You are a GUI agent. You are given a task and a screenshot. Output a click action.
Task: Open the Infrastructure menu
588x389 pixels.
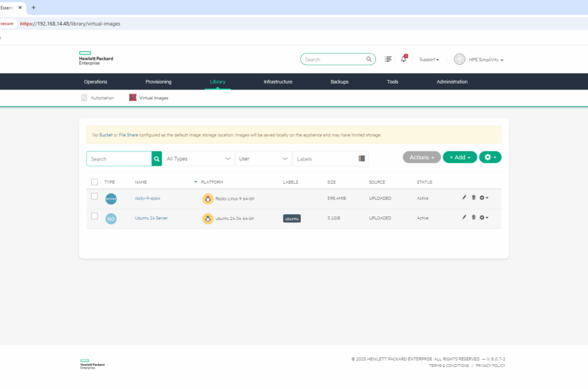[277, 81]
